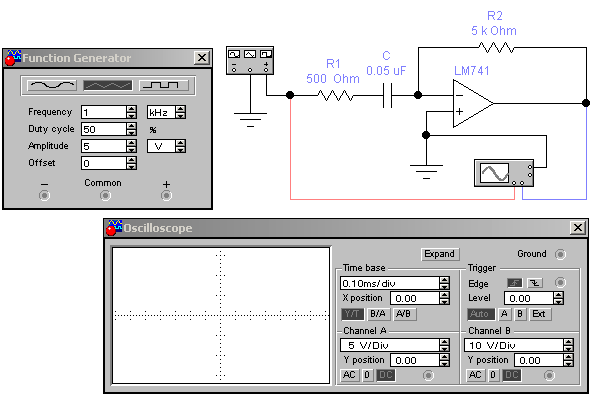Switch display mode to A/B

point(404,314)
